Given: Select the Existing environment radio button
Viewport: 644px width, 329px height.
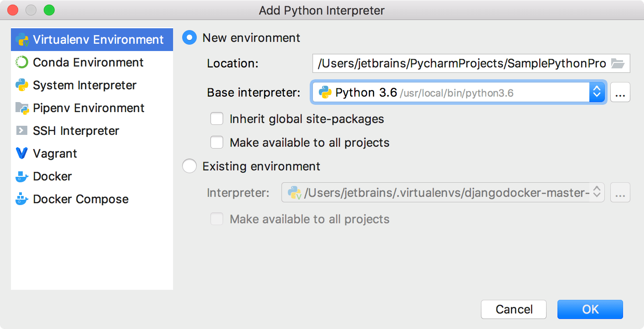Looking at the screenshot, I should (189, 166).
